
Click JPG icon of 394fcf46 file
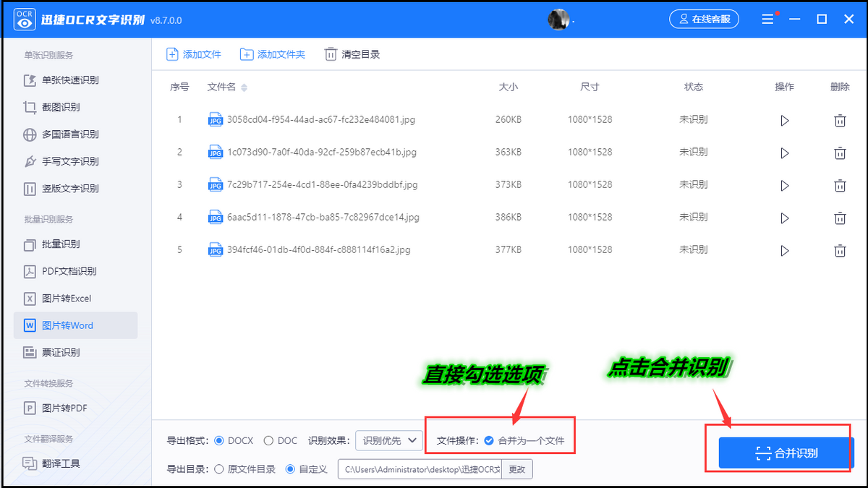(215, 249)
